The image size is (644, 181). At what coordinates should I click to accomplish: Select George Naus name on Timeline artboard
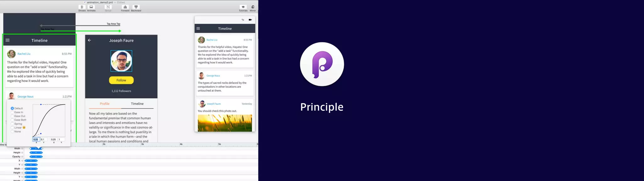25,96
